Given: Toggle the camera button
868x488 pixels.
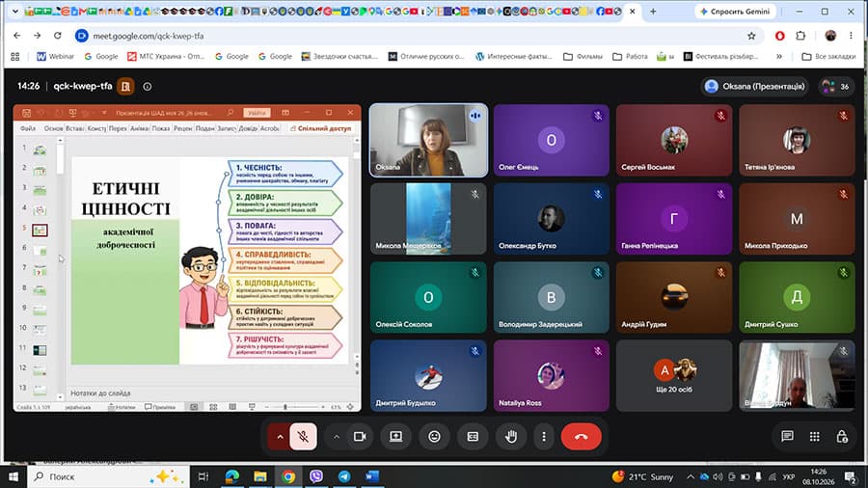Looking at the screenshot, I should pos(360,437).
